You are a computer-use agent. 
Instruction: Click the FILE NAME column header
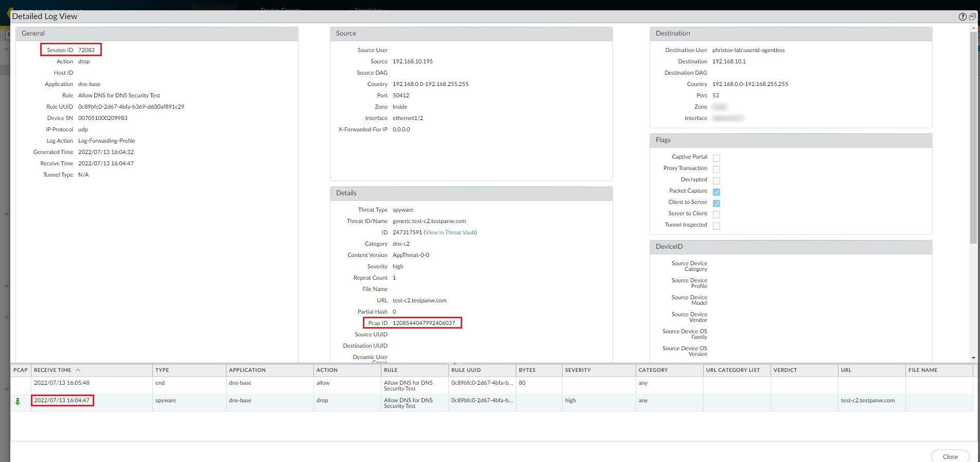[939, 370]
